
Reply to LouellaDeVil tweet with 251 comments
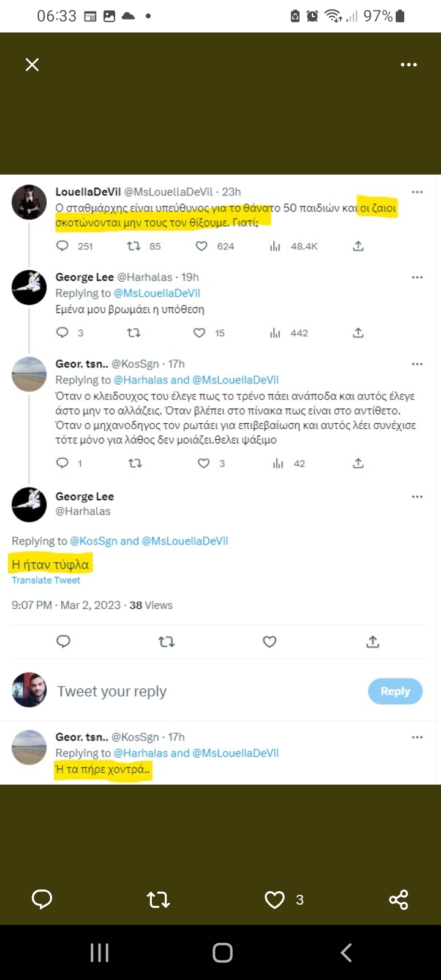pos(62,246)
